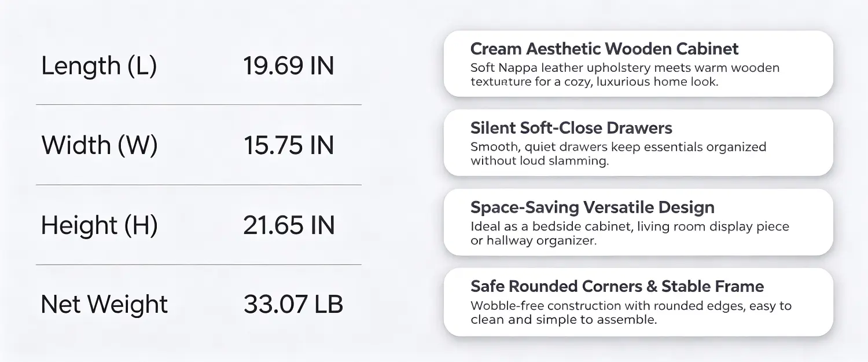
Task: Open the Safe Rounded Corners & Stable Frame card
Action: 638,302
